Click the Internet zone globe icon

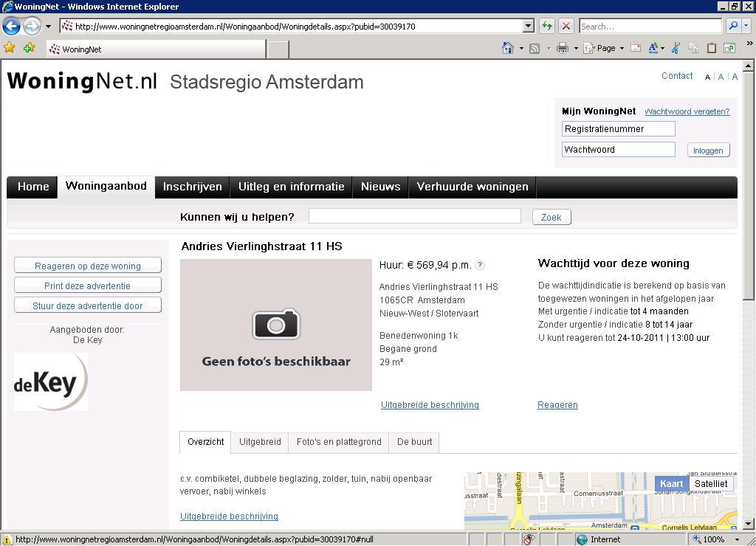click(x=582, y=539)
